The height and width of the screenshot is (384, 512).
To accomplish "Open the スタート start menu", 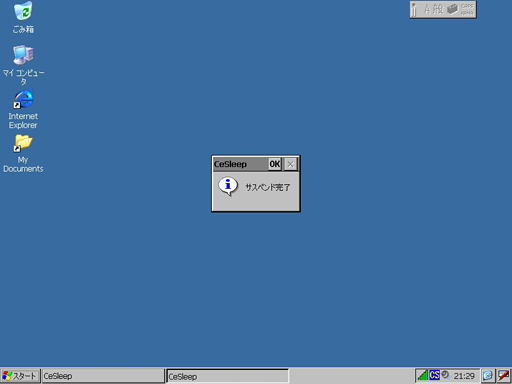I will [x=20, y=376].
